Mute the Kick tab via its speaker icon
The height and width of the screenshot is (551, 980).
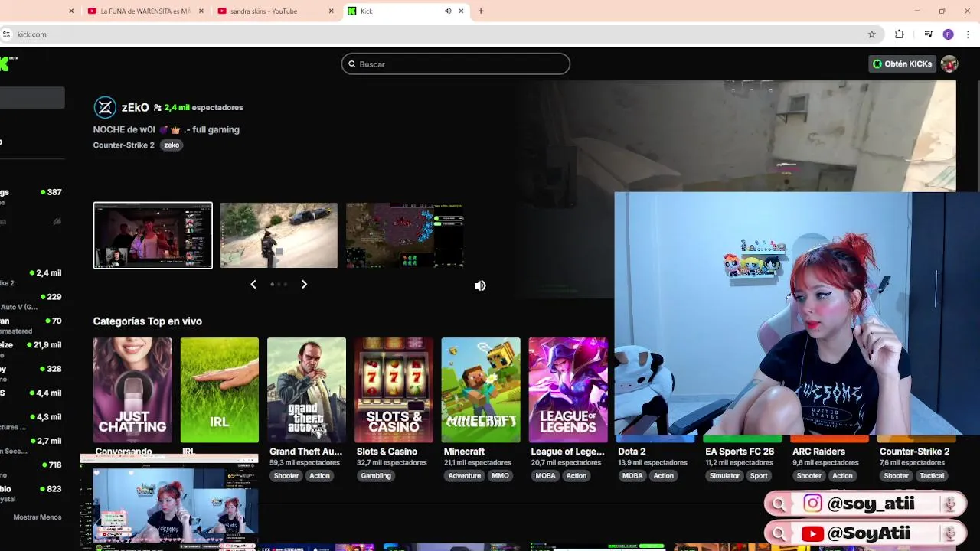coord(448,11)
